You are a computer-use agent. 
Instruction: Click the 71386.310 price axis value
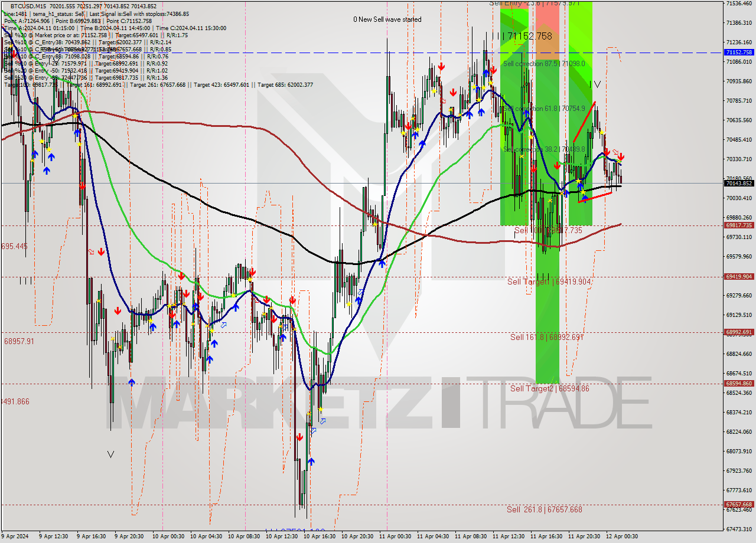tap(739, 22)
